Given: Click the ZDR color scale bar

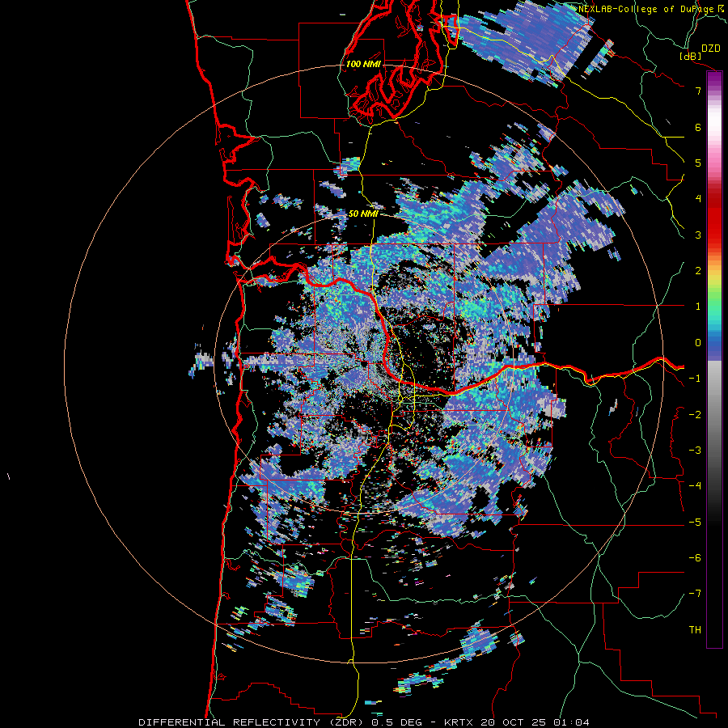Looking at the screenshot, I should [x=714, y=359].
